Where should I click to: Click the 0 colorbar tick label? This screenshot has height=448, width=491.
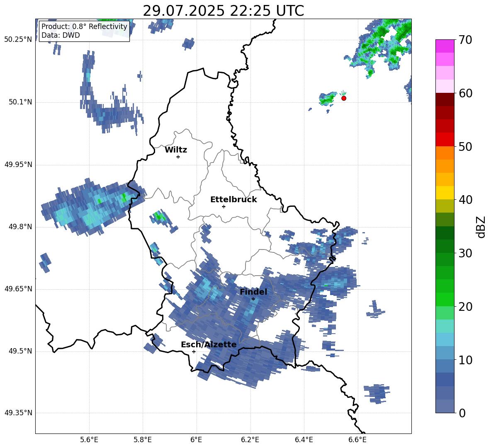(462, 413)
